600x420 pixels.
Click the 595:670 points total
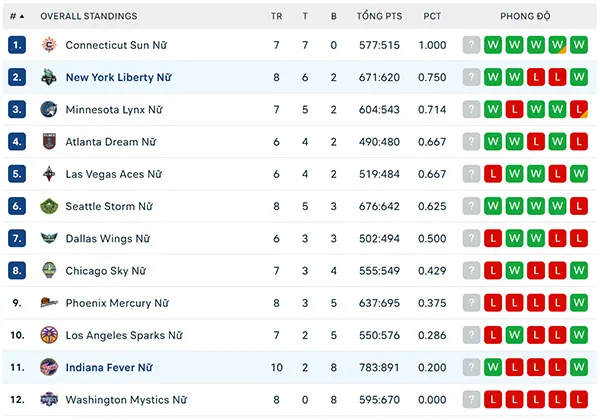pyautogui.click(x=379, y=400)
